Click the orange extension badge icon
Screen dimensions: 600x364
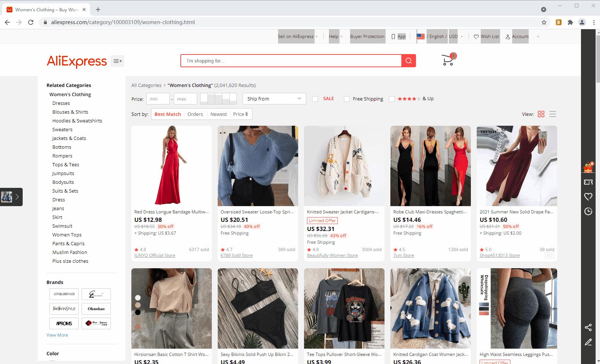(x=559, y=22)
